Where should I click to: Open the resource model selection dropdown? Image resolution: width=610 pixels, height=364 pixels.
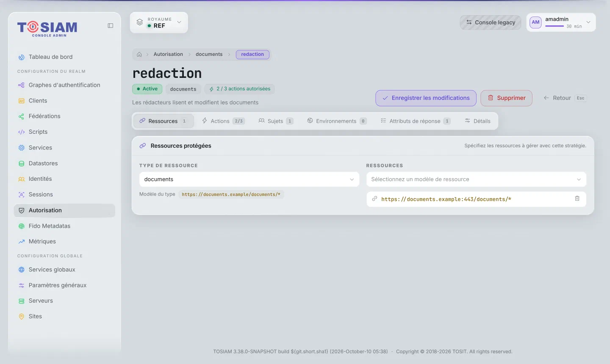pyautogui.click(x=476, y=179)
